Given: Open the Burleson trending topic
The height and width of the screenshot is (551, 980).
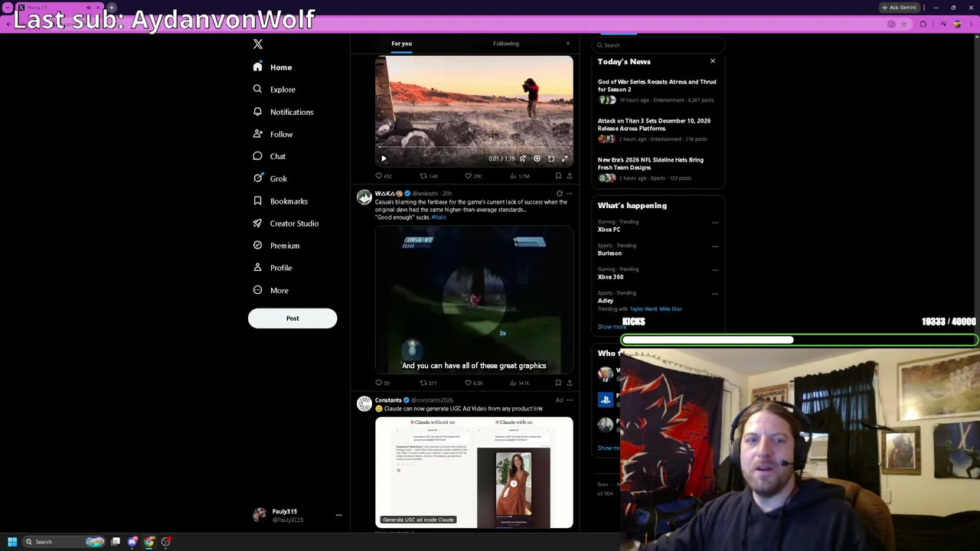Looking at the screenshot, I should [x=610, y=253].
